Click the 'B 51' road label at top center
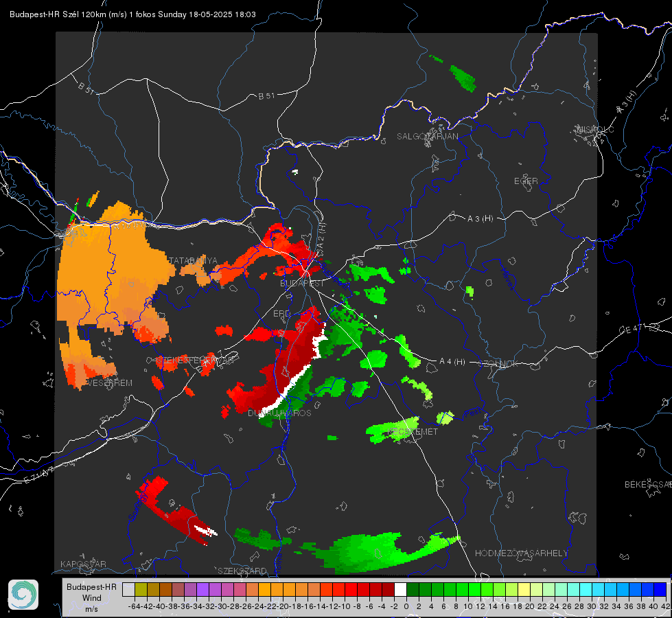This screenshot has width=672, height=618. pyautogui.click(x=266, y=96)
